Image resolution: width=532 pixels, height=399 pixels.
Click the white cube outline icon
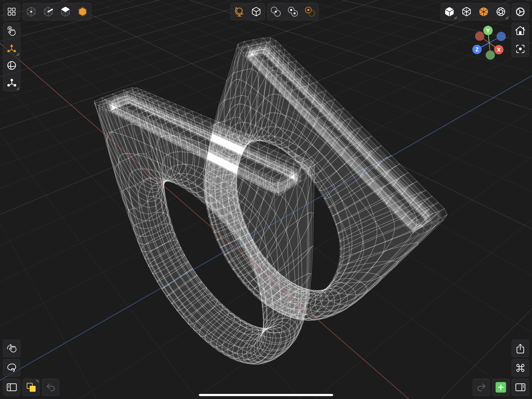(x=256, y=11)
